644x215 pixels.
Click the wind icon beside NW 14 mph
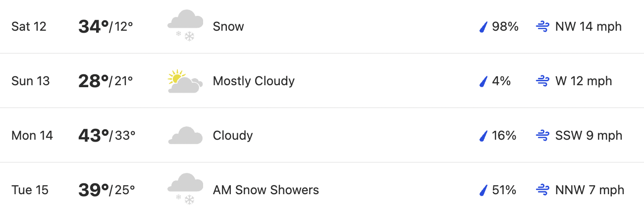[x=543, y=27]
